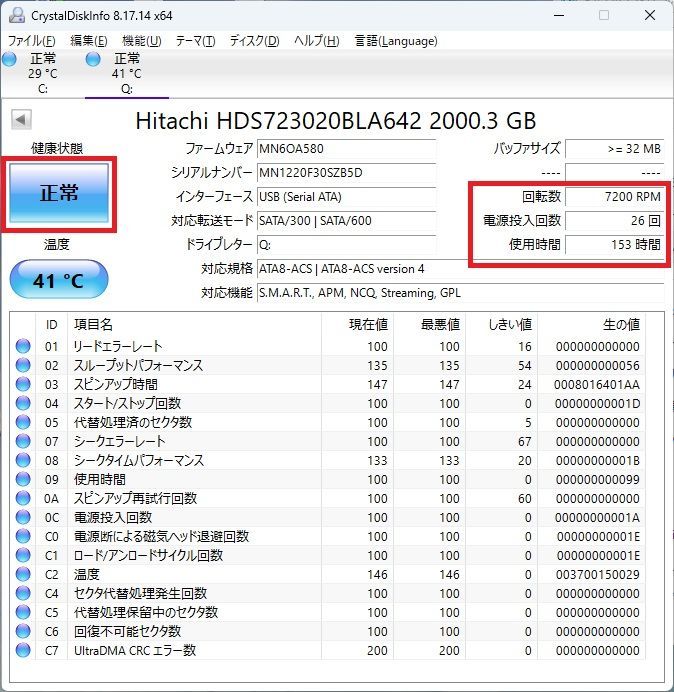
Task: Click status icon for ID 09 使用時間
Action: [x=23, y=479]
